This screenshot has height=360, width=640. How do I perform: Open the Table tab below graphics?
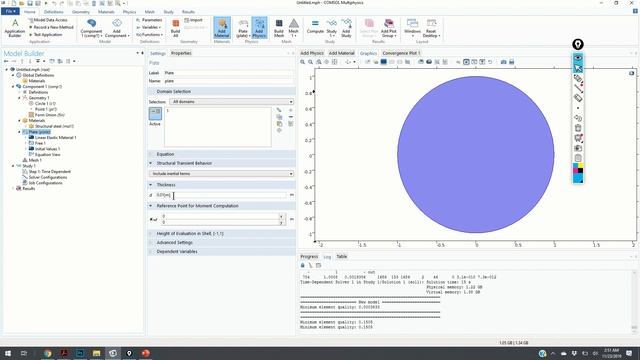pos(342,256)
